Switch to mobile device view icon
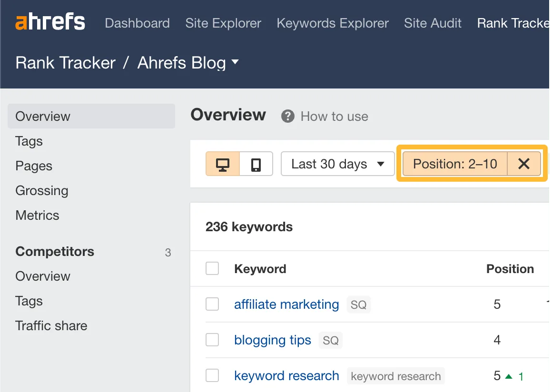Viewport: 552px width, 392px height. 256,164
